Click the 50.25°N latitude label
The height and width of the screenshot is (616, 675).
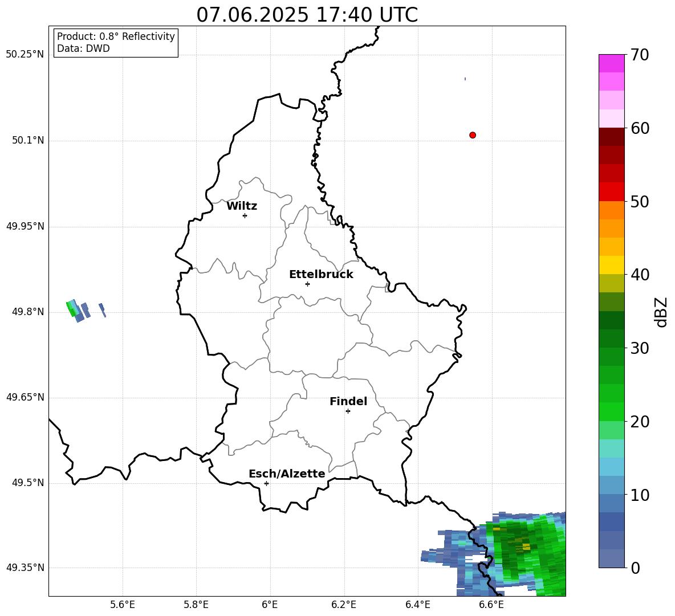25,55
